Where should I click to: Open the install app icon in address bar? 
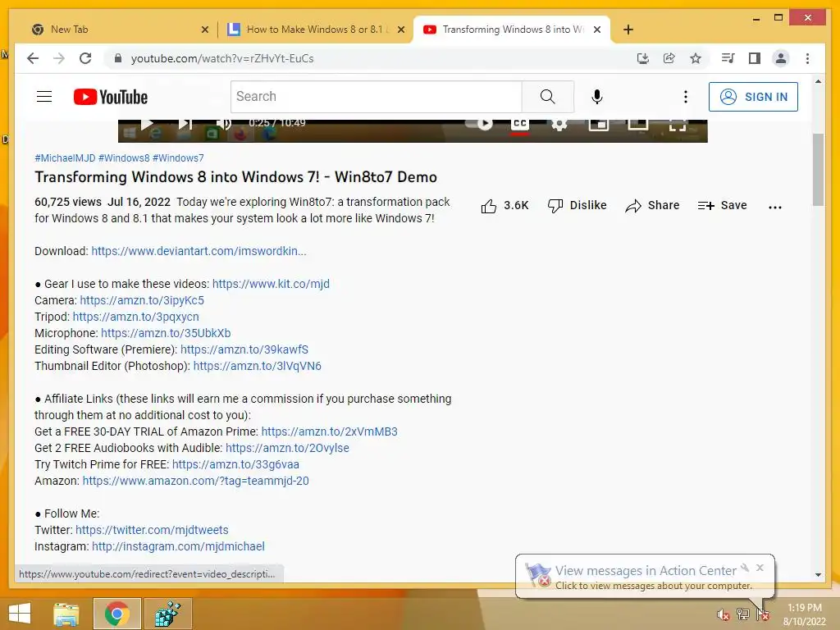tap(643, 58)
